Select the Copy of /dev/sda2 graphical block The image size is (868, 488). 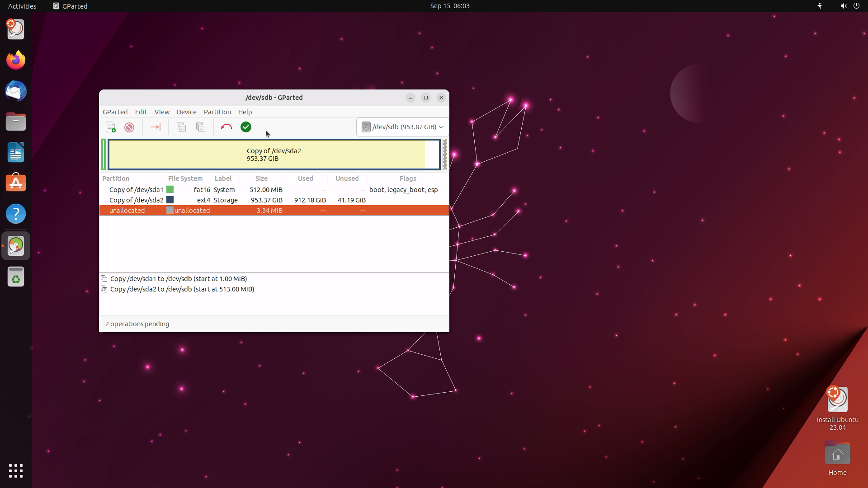[274, 155]
